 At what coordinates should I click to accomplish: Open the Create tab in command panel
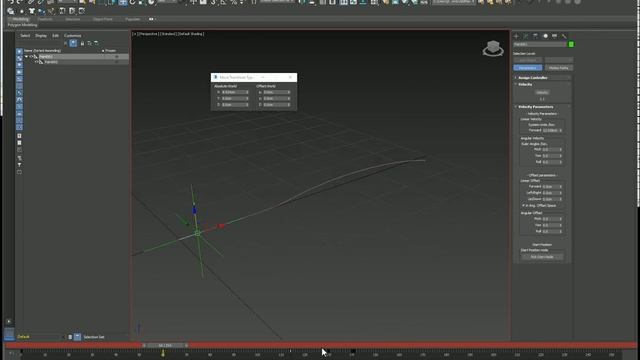click(516, 36)
